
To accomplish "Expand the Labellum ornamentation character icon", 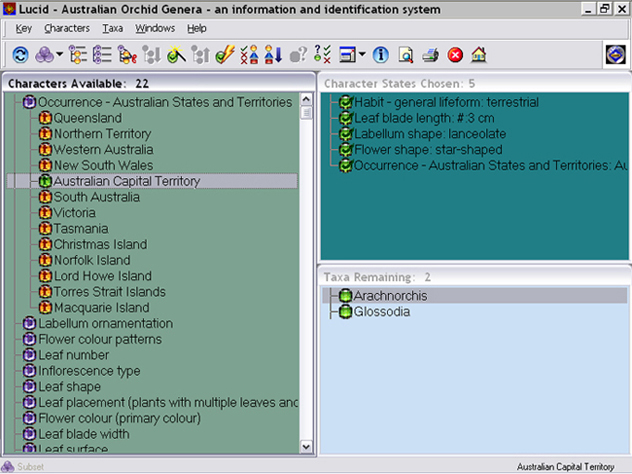I will tap(29, 324).
